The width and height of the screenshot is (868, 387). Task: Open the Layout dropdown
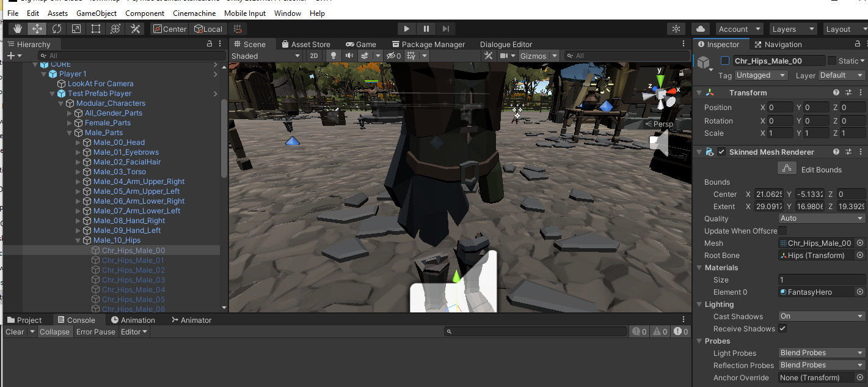pos(843,29)
